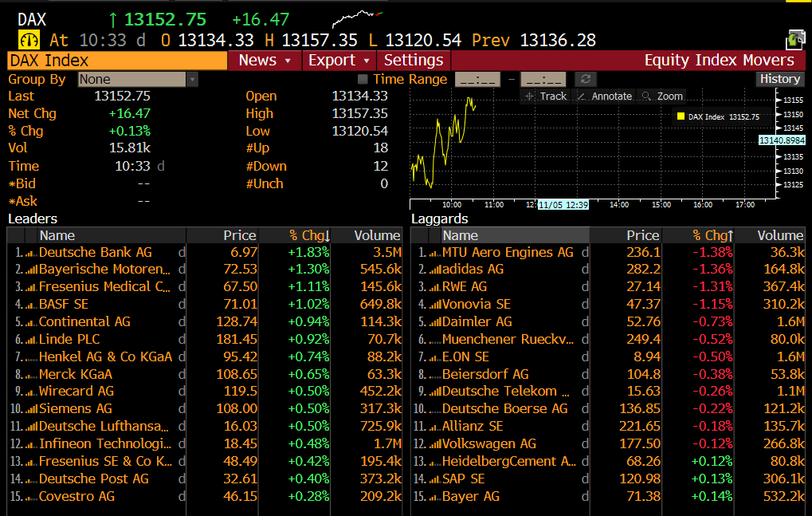Image resolution: width=812 pixels, height=516 pixels.
Task: Sort Leaders by % Chg column
Action: [309, 235]
